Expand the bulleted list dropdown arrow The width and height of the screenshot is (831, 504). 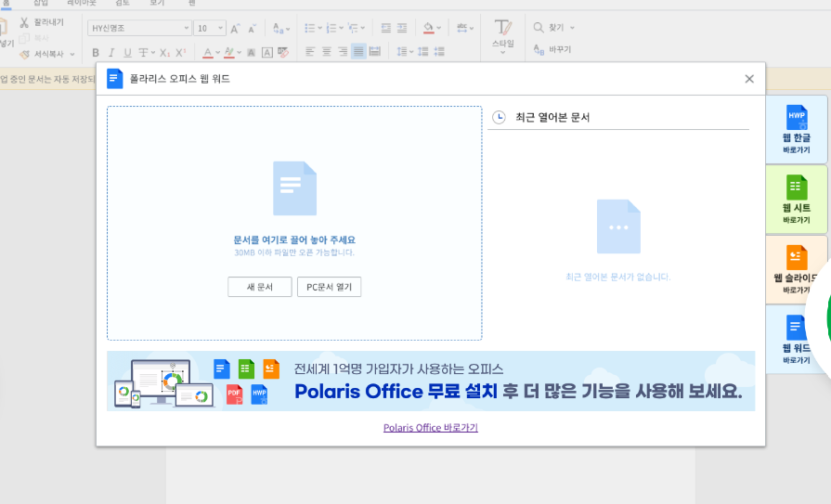click(x=320, y=28)
